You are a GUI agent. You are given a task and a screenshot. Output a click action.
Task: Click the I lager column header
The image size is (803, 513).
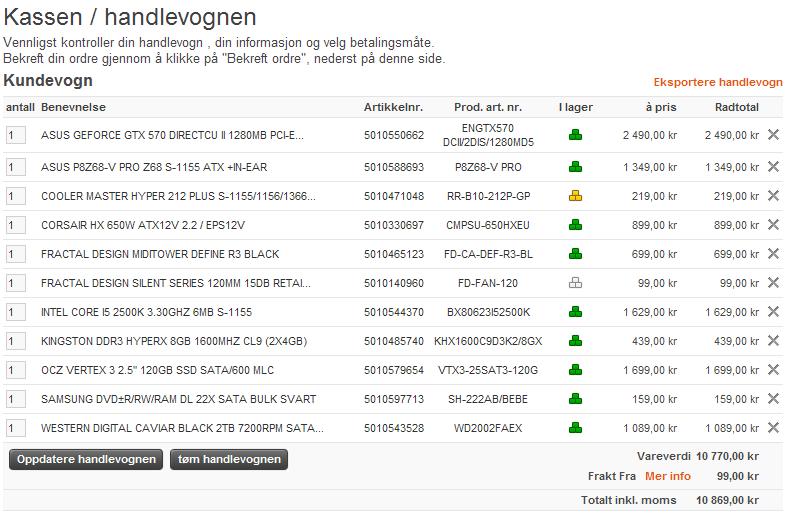(x=576, y=108)
